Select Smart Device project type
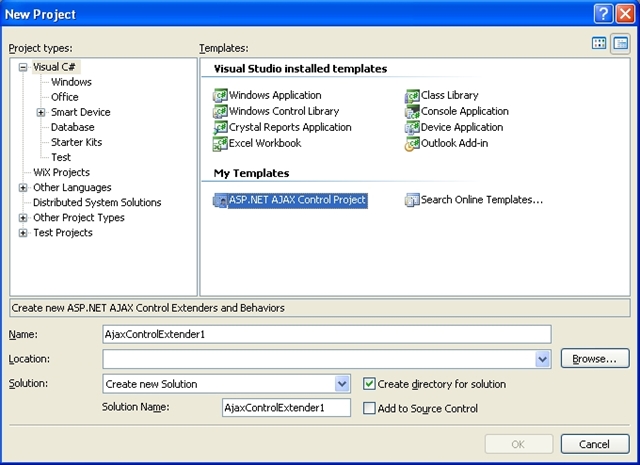 [80, 112]
